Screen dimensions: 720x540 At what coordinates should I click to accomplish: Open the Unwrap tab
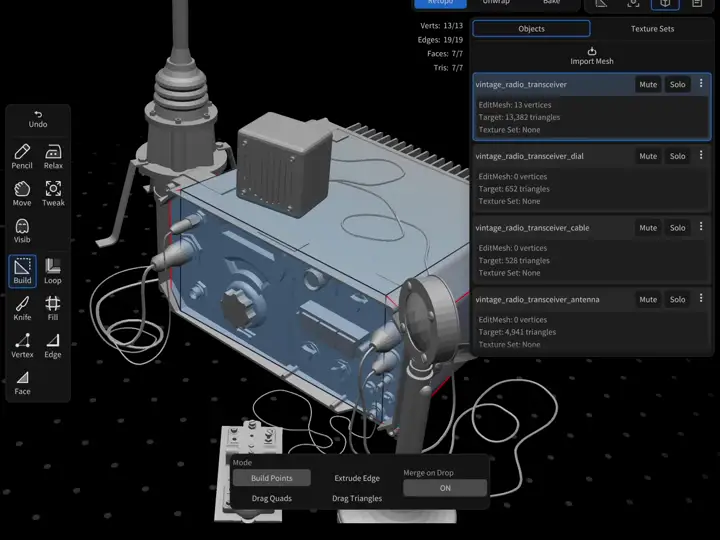click(x=496, y=3)
